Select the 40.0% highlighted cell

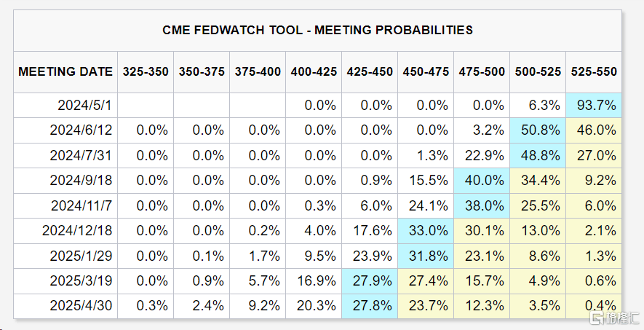[482, 181]
